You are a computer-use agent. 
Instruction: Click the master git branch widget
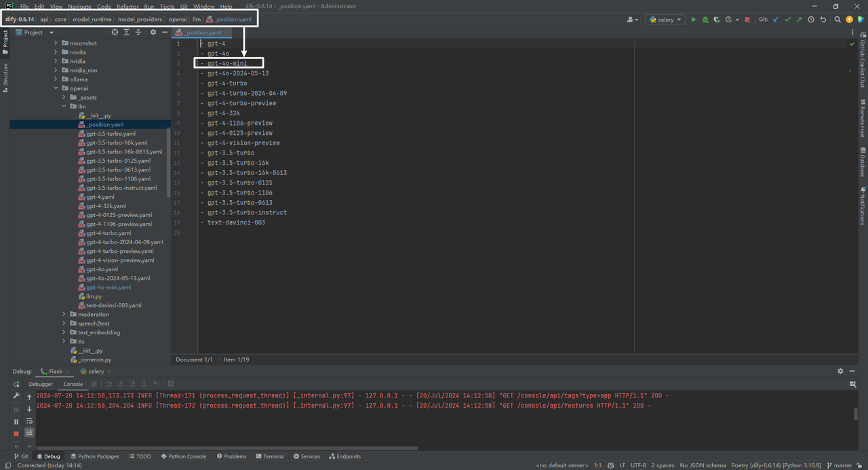coord(840,465)
